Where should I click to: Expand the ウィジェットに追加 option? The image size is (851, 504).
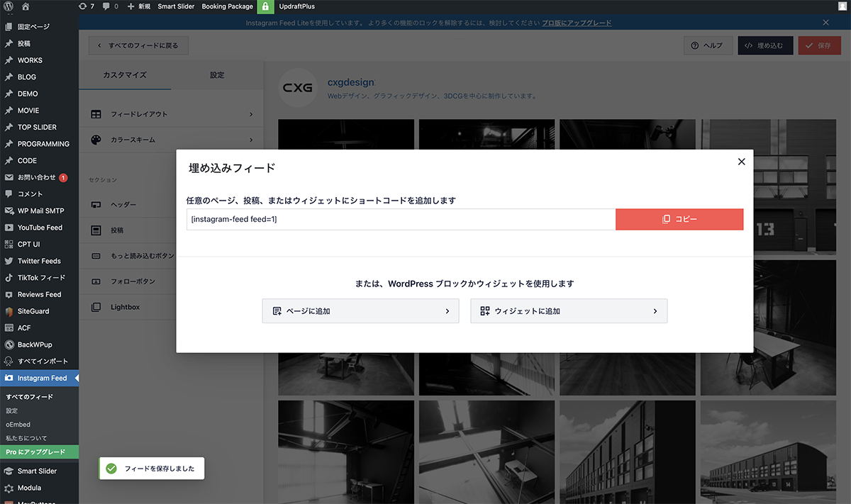[569, 311]
